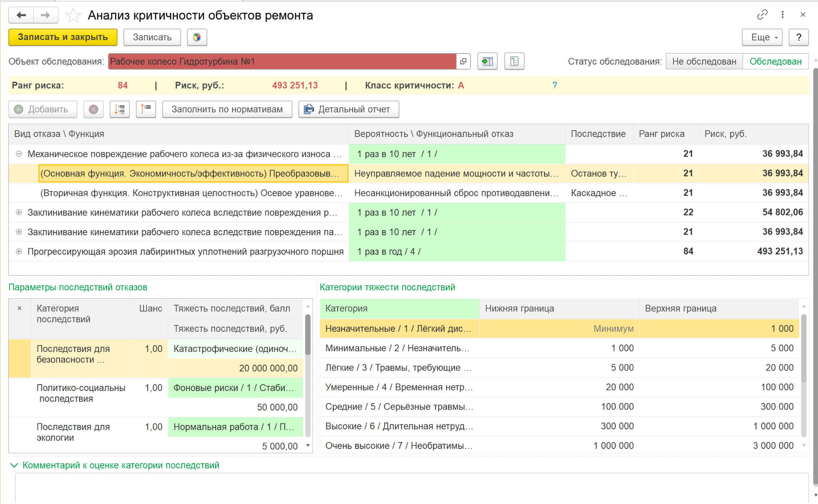Click the colorful circle report icon

[197, 37]
